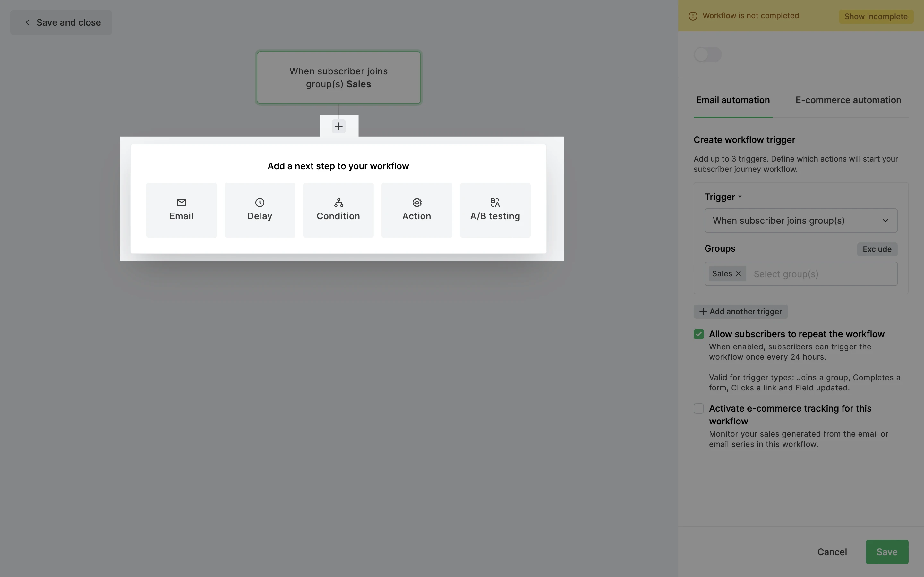Add a Condition branch step icon

338,202
